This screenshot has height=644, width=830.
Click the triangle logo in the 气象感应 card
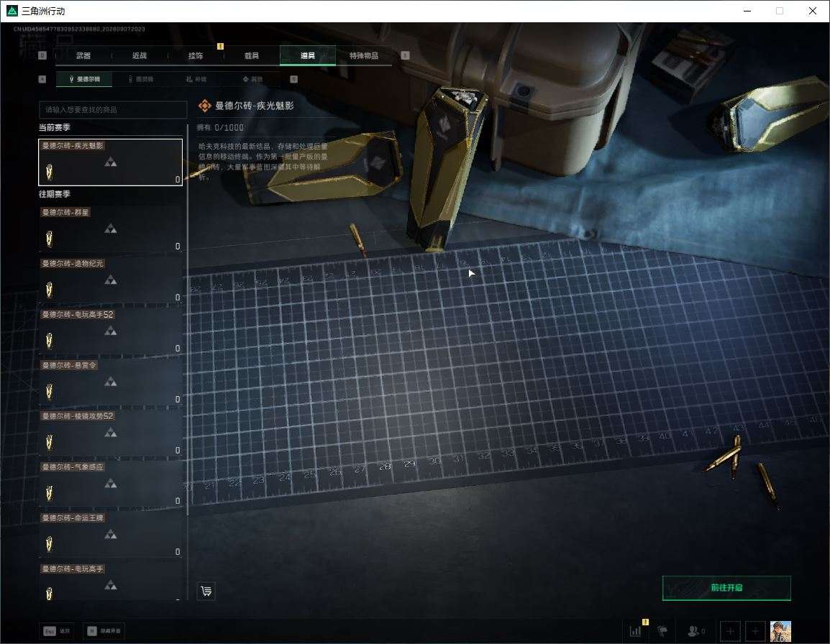coord(111,483)
